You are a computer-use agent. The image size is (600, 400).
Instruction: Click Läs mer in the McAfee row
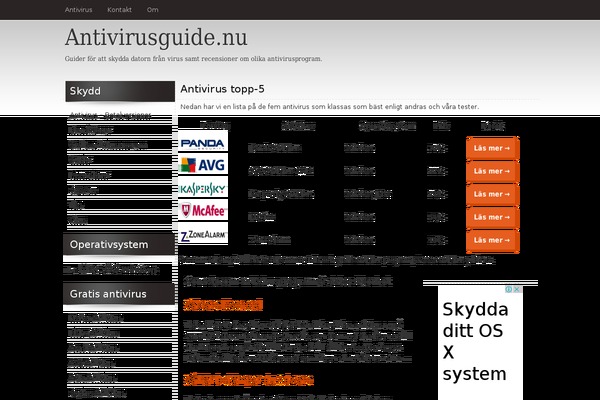pos(492,217)
